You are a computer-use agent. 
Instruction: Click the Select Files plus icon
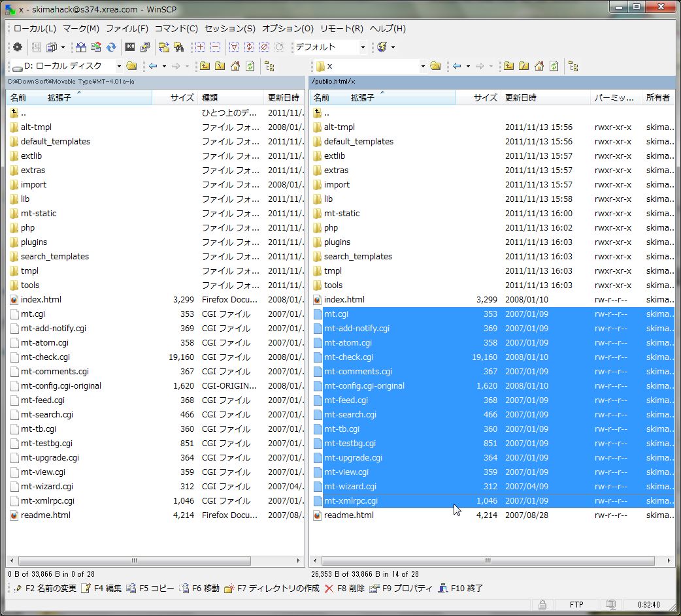pyautogui.click(x=200, y=47)
